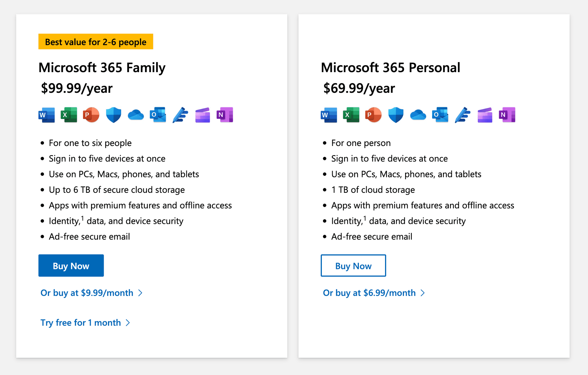Expand the chevron next to $9.99/month option

pos(140,293)
